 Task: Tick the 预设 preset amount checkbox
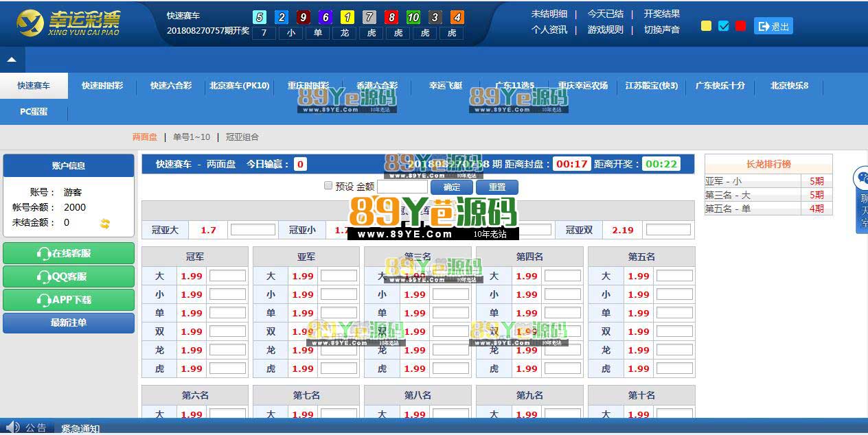[328, 186]
